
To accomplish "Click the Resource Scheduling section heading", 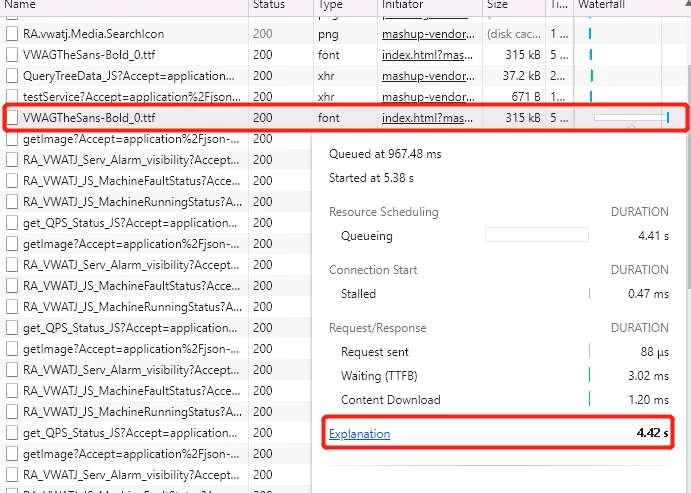I will click(x=383, y=212).
